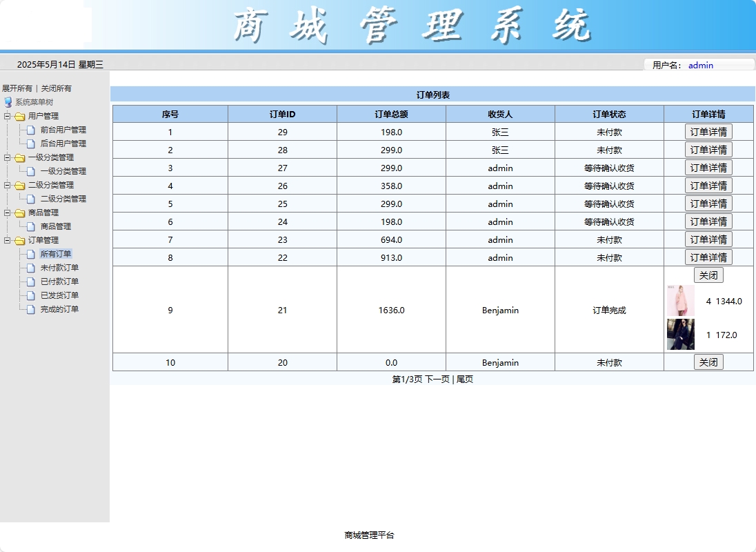Click the pink coat thumbnail in order 21
The width and height of the screenshot is (756, 552).
[680, 301]
